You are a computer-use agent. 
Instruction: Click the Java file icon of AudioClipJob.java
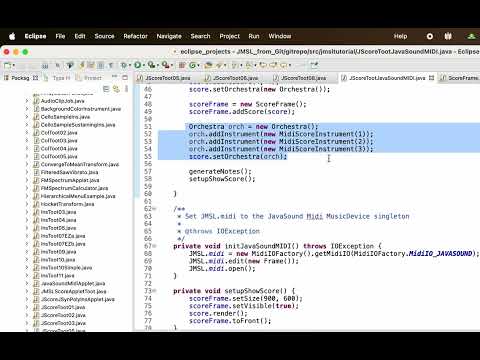(x=36, y=101)
